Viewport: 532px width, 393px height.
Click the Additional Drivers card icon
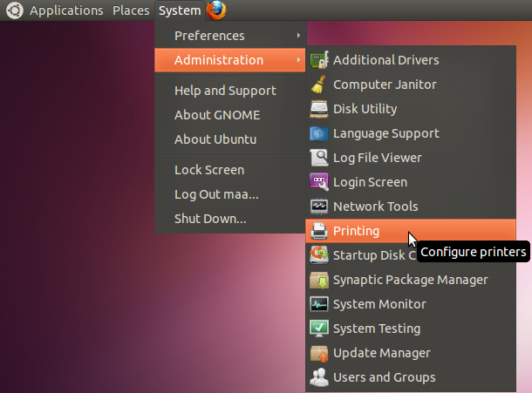click(319, 60)
